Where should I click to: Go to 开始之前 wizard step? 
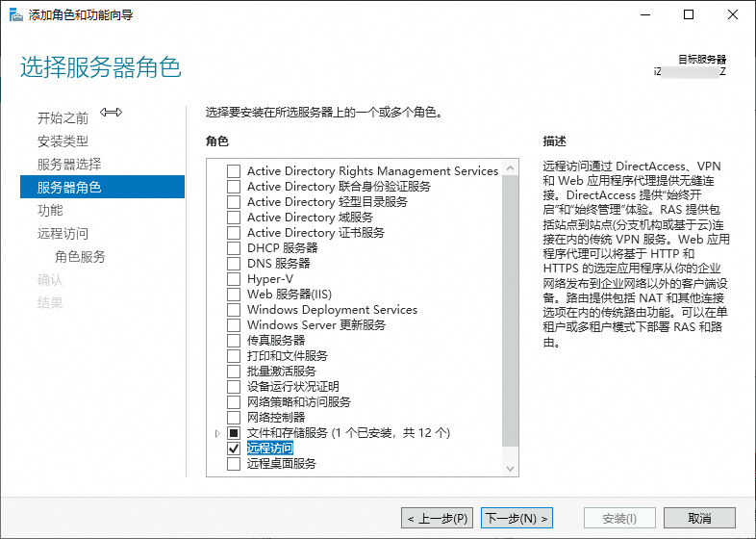point(63,117)
